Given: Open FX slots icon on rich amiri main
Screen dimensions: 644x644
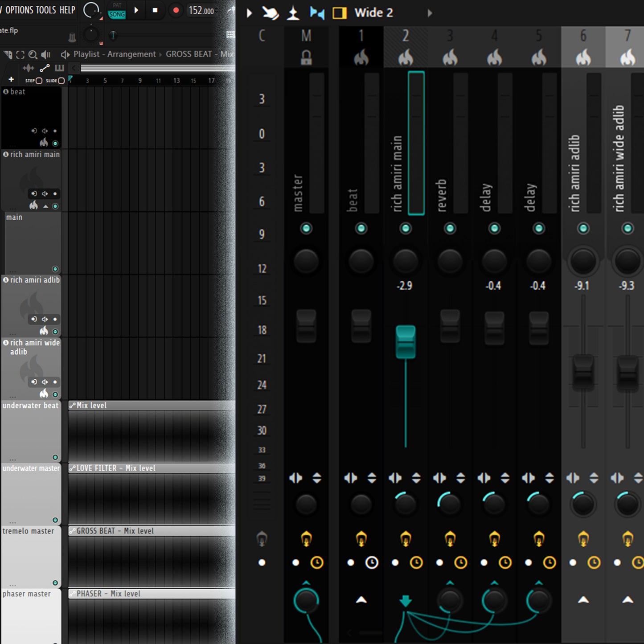Looking at the screenshot, I should 406,539.
